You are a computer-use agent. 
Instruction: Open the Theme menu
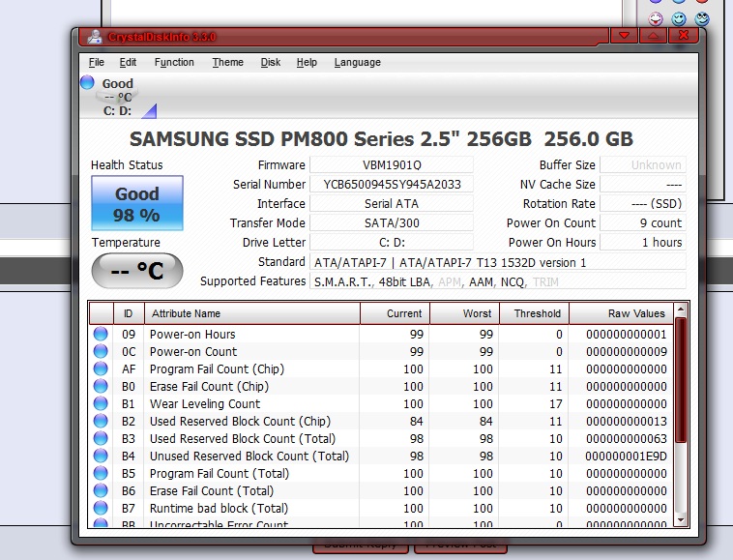227,62
